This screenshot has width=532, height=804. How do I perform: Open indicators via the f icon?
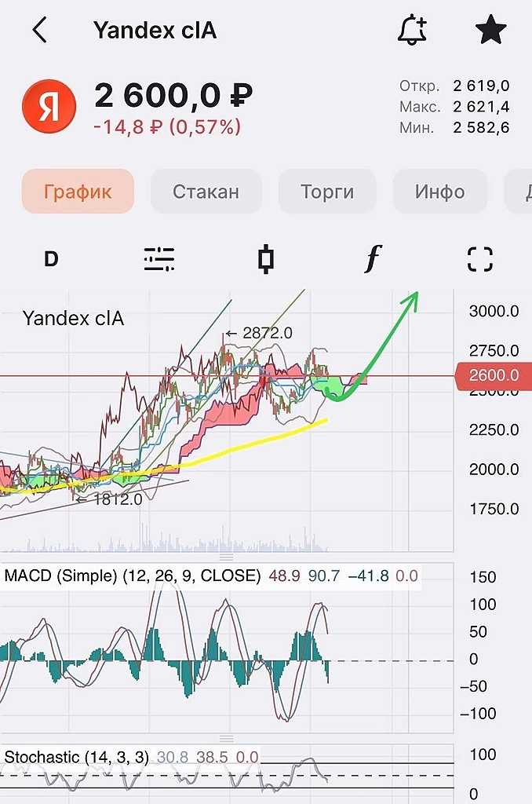(x=373, y=258)
